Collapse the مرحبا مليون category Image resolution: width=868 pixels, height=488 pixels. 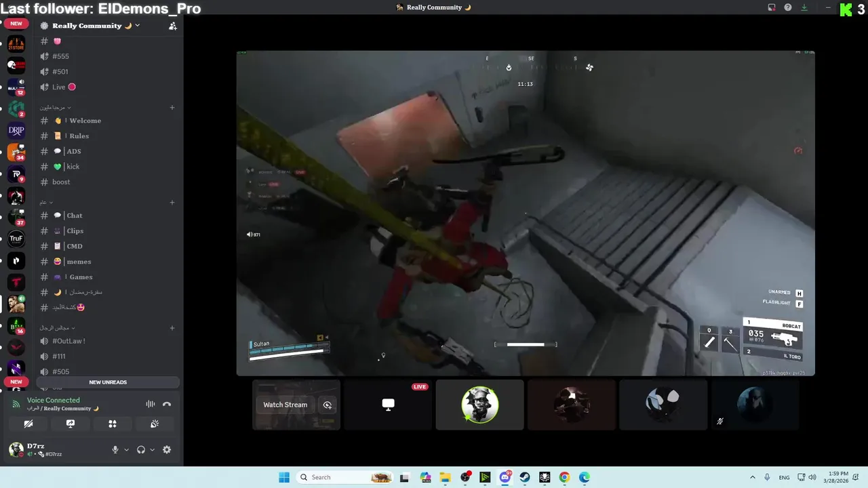(55, 107)
